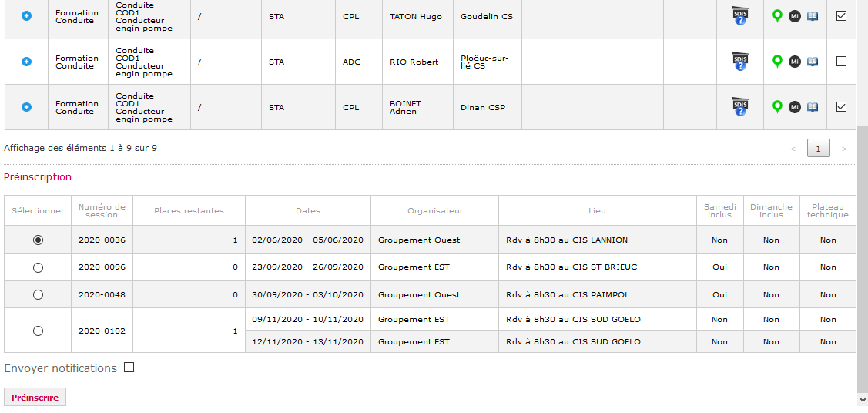
Task: Check the RIO Robert row checkbox
Action: [x=841, y=62]
